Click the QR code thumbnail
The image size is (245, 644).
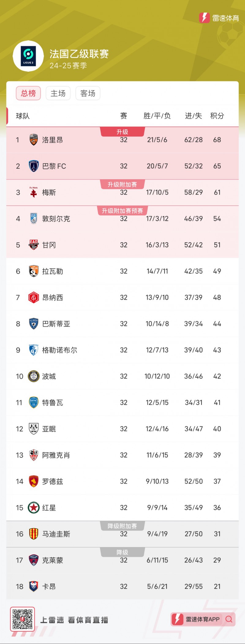point(22,619)
